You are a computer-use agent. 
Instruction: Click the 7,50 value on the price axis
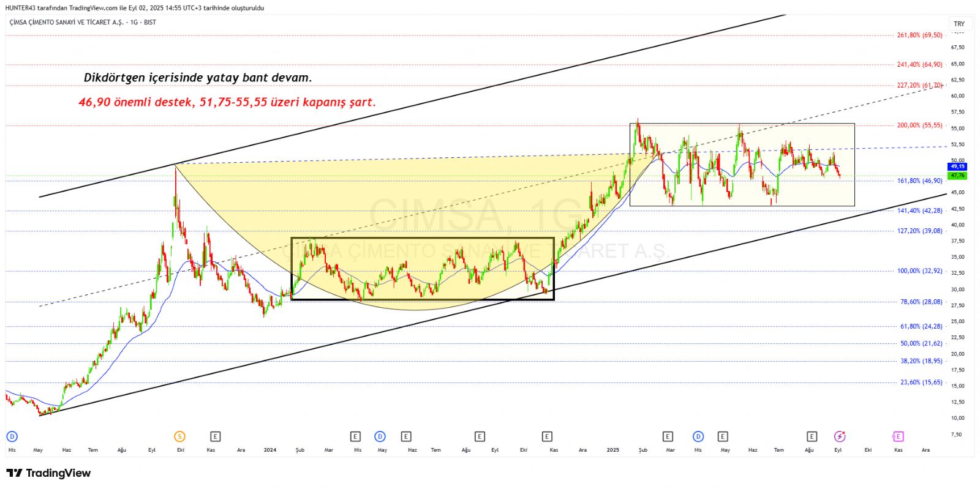pyautogui.click(x=957, y=435)
